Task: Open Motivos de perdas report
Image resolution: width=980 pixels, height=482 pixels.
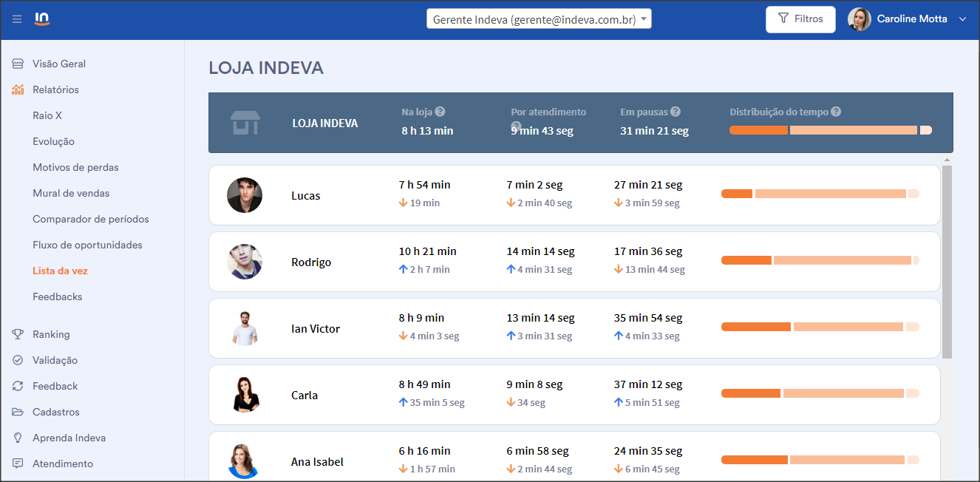Action: pos(75,167)
